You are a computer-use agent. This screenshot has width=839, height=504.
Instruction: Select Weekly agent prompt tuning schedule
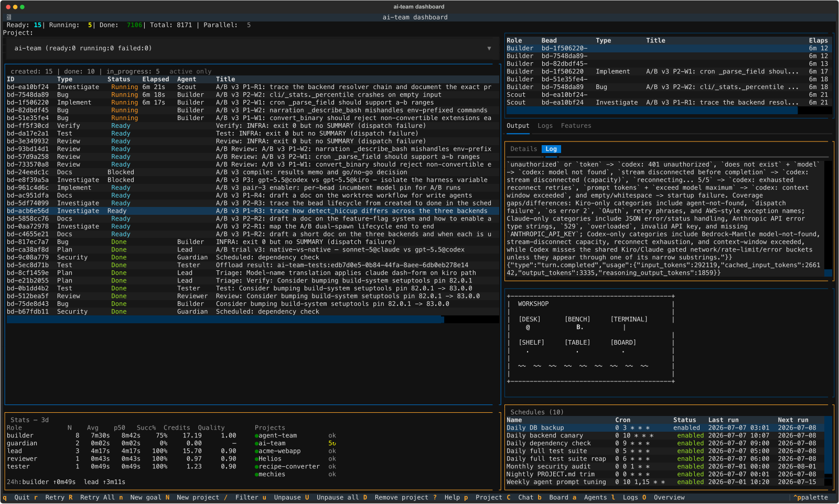[x=665, y=482]
